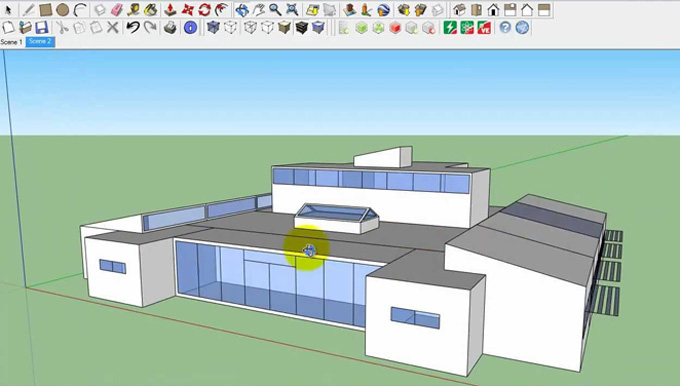Screen dimensions: 680x386
Task: Switch to Left view icon
Action: tap(544, 10)
